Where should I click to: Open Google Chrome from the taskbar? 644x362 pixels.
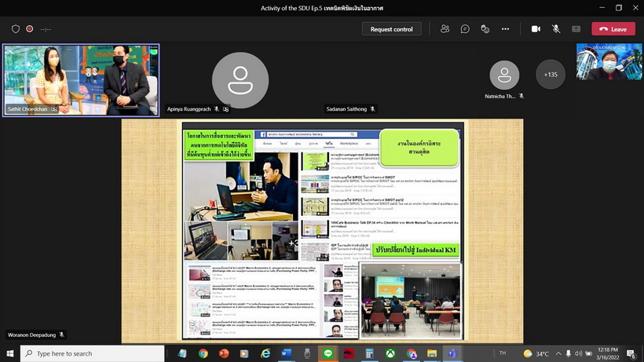click(203, 353)
